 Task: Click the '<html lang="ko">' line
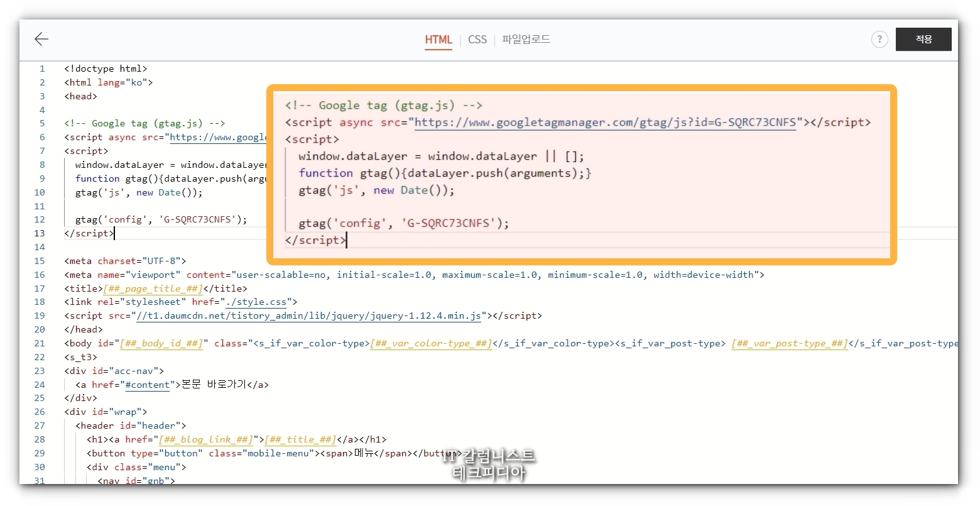click(x=108, y=82)
